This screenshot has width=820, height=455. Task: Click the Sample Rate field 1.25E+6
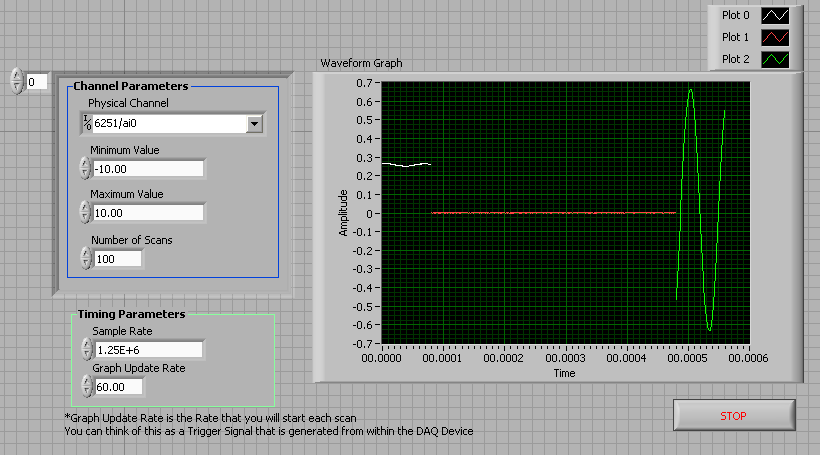point(148,349)
